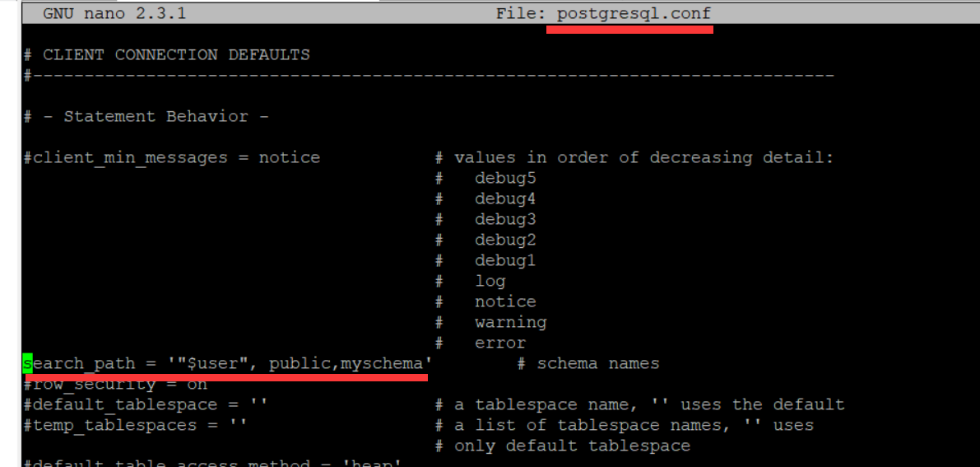Click the '#default_tablespace' line
The image size is (980, 467).
click(x=146, y=404)
